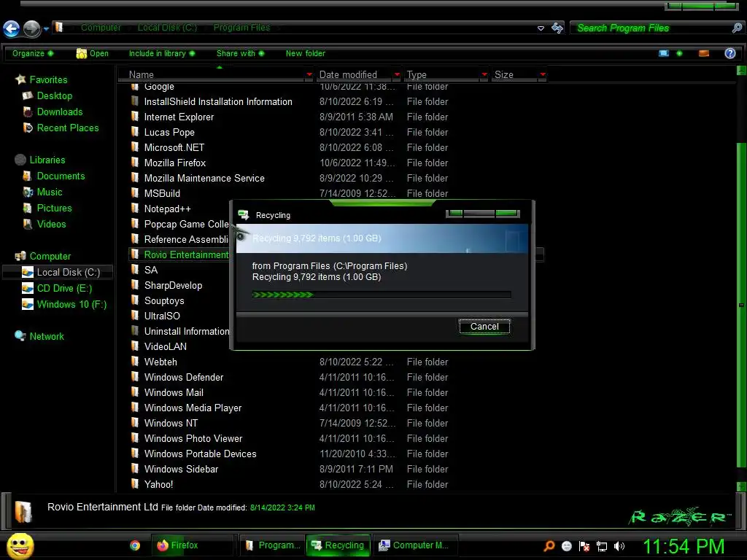Select the Internet Explorer folder
Viewport: 747px width, 560px height.
click(179, 117)
